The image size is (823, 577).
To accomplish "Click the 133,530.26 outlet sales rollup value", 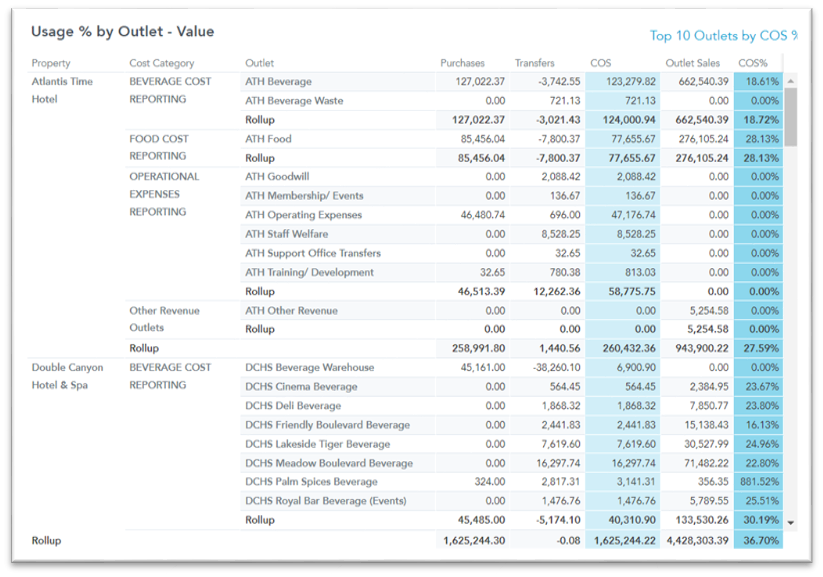I will [702, 520].
